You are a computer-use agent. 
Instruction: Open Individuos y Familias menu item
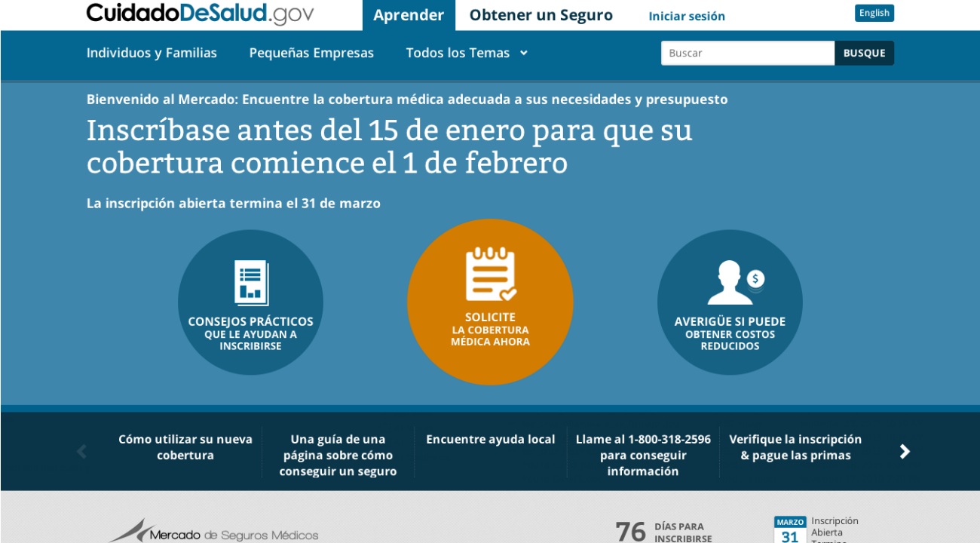pyautogui.click(x=152, y=53)
